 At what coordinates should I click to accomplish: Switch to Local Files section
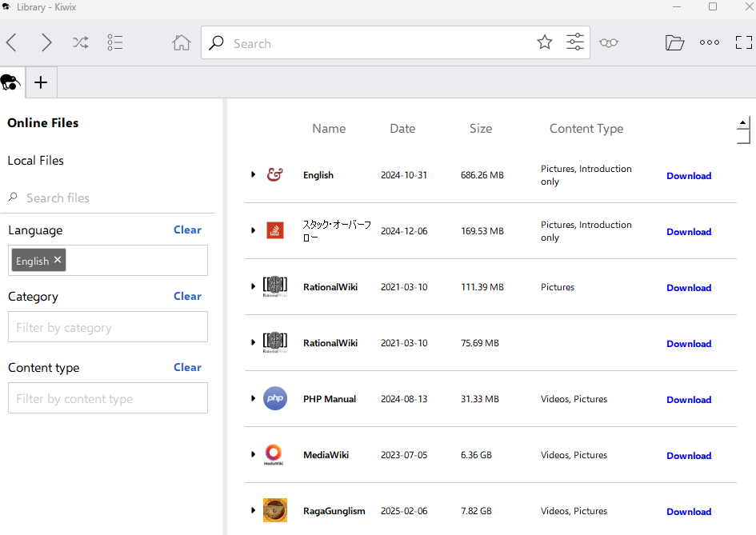(x=35, y=161)
